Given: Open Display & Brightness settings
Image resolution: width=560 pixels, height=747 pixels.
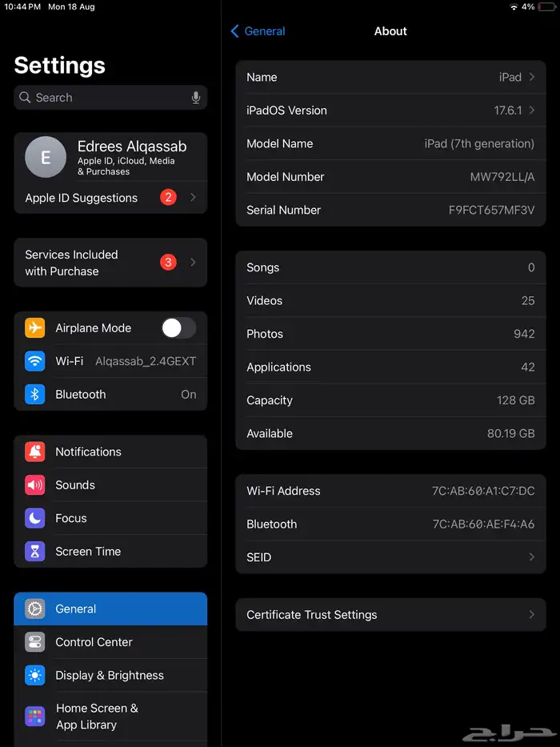Looking at the screenshot, I should coord(110,676).
